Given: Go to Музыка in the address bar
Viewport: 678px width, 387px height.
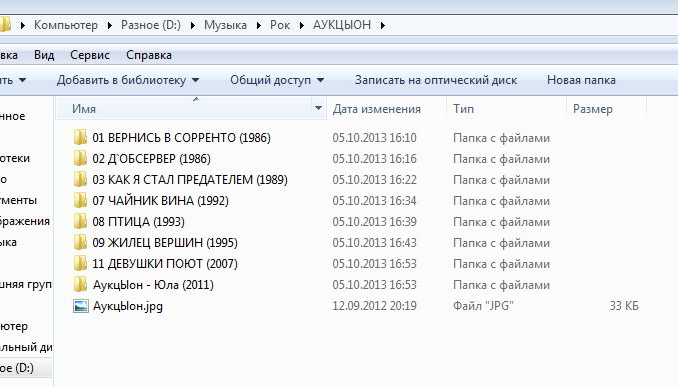Looking at the screenshot, I should point(225,25).
